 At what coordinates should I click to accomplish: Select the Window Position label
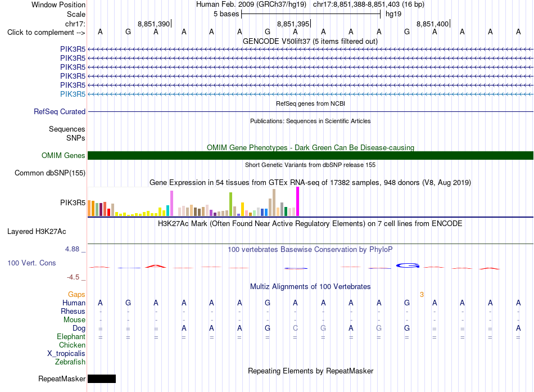(x=58, y=4)
